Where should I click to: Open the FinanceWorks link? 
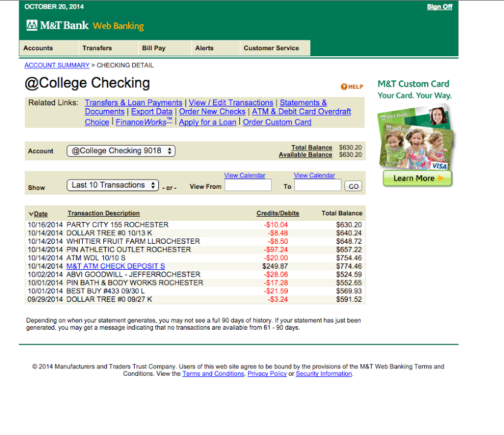144,122
